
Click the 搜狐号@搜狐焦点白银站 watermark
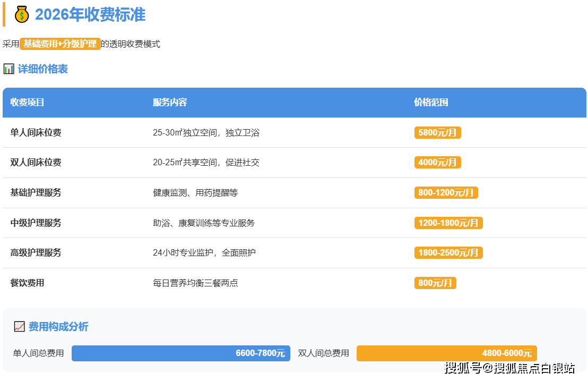click(509, 368)
